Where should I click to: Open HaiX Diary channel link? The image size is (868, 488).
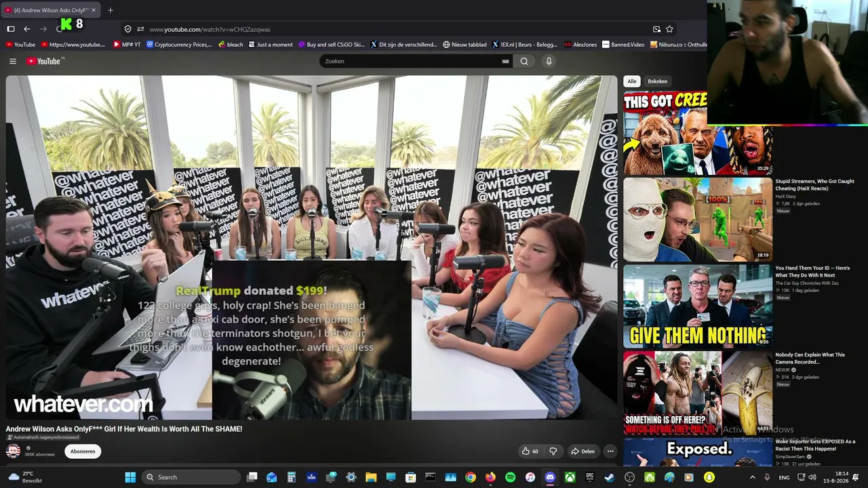786,197
